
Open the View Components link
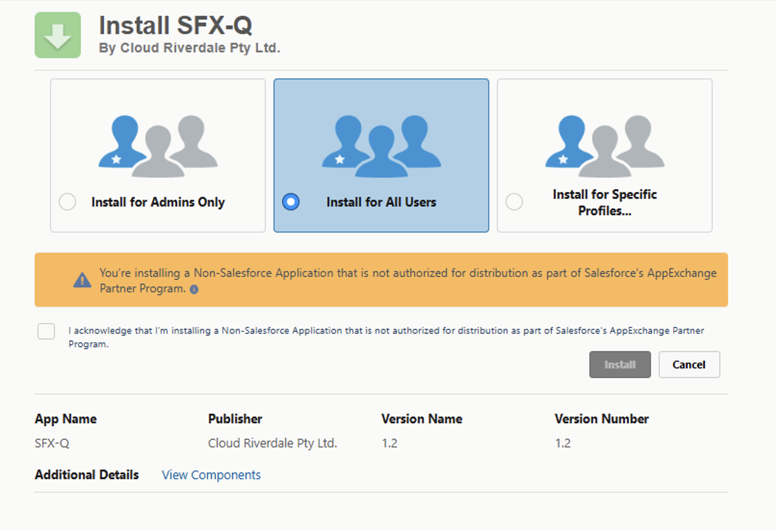(211, 475)
